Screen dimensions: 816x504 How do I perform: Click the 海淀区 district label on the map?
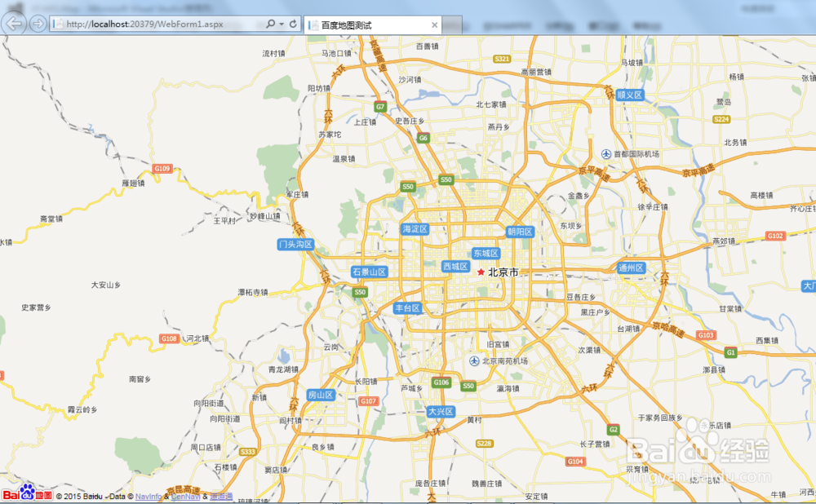[x=415, y=229]
